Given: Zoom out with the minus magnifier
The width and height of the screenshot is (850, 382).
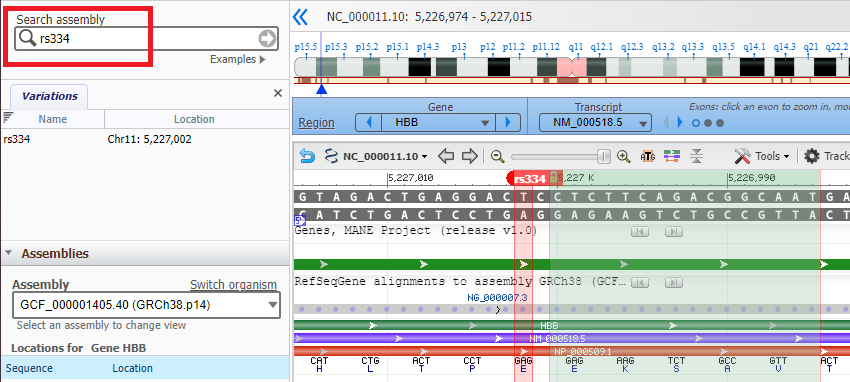Looking at the screenshot, I should 498,157.
